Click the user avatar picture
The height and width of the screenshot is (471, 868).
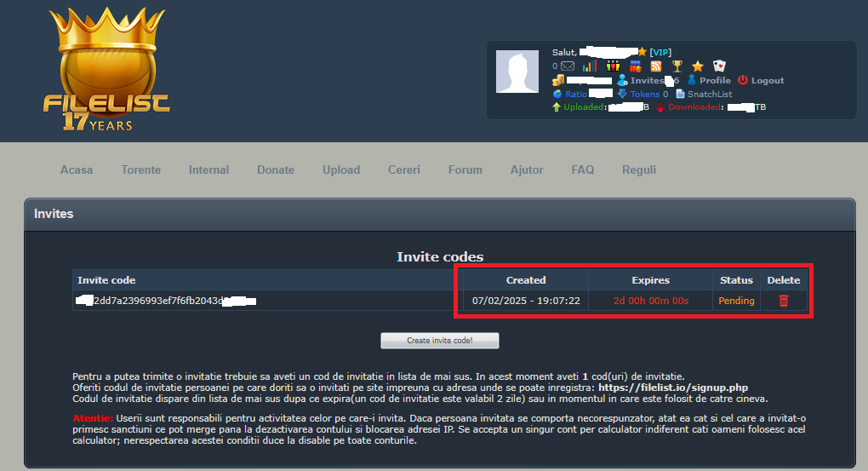pyautogui.click(x=517, y=71)
